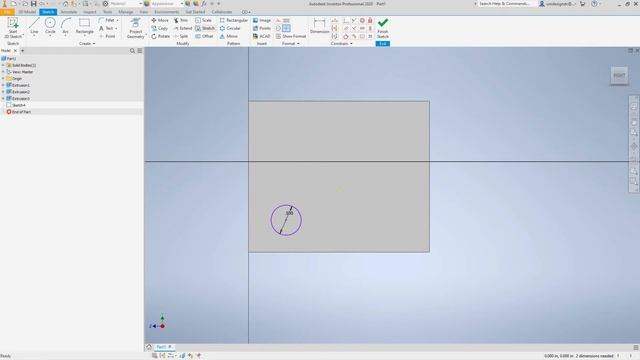Switch to the Part1 document tab
Screen dimensions: 640x360
164,347
